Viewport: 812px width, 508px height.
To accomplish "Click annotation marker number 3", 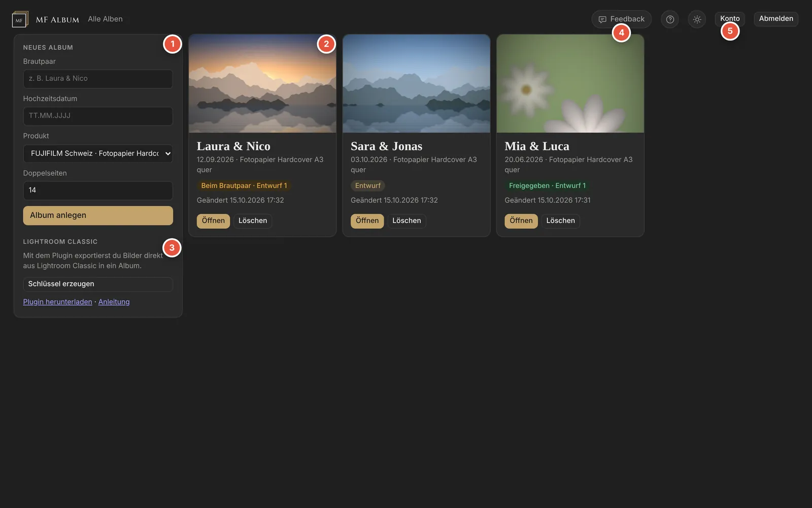I will coord(172,248).
